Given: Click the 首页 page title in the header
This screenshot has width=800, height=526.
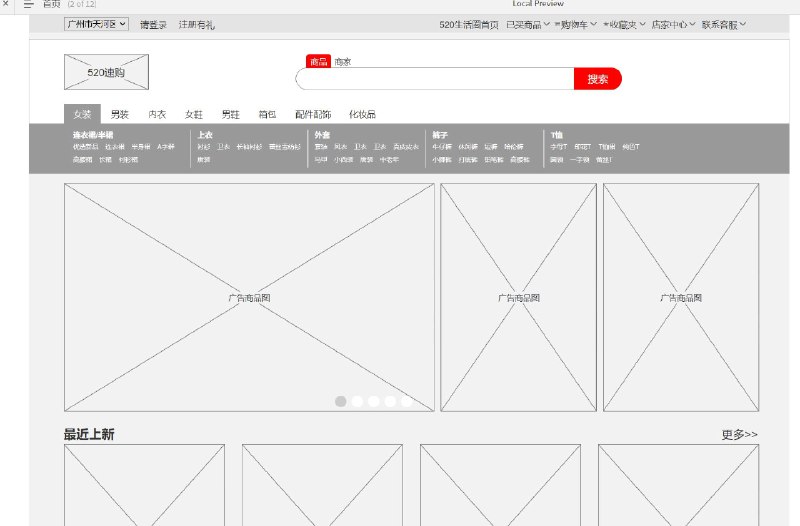Looking at the screenshot, I should pos(52,4).
